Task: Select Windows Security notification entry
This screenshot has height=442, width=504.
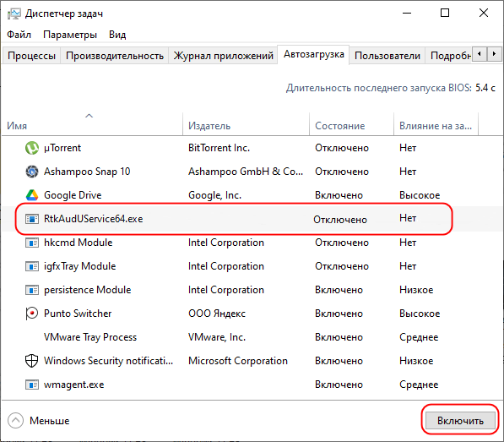Action: (108, 361)
